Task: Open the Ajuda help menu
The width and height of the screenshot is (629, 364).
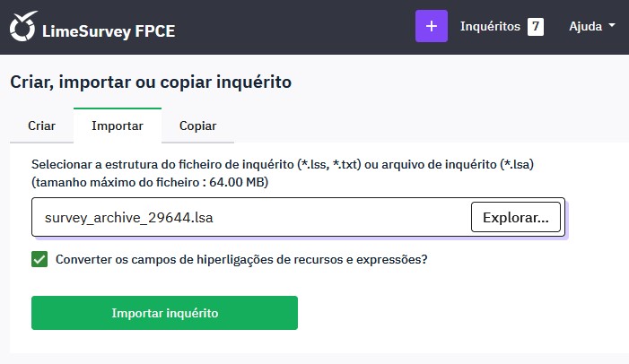Action: 591,27
